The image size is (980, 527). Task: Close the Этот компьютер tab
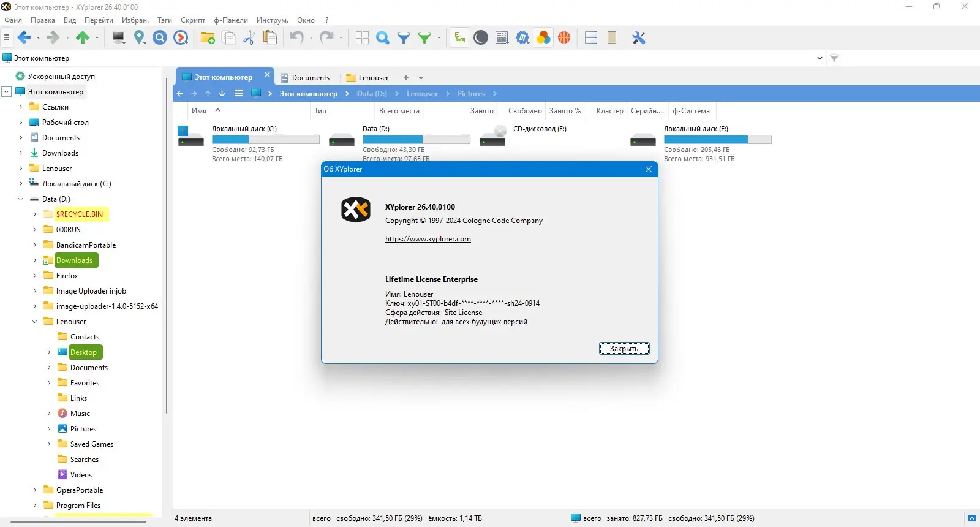[267, 75]
